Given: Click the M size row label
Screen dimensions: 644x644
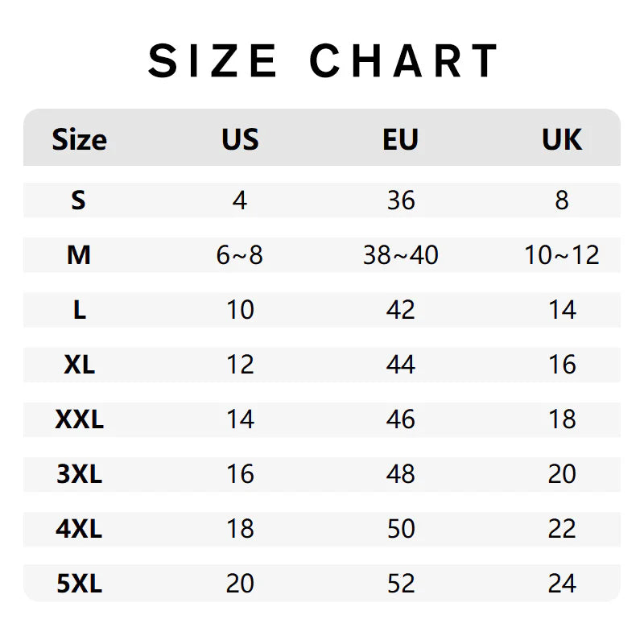Looking at the screenshot, I should (x=79, y=255).
